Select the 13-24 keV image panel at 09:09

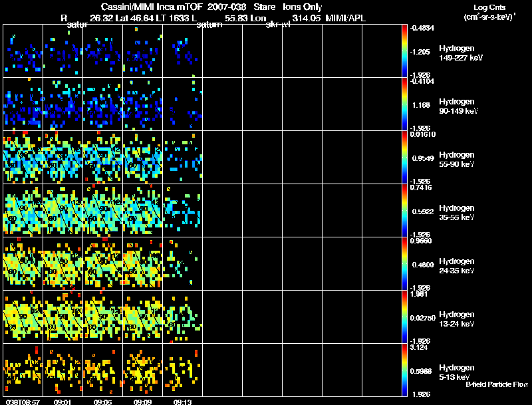click(x=142, y=317)
